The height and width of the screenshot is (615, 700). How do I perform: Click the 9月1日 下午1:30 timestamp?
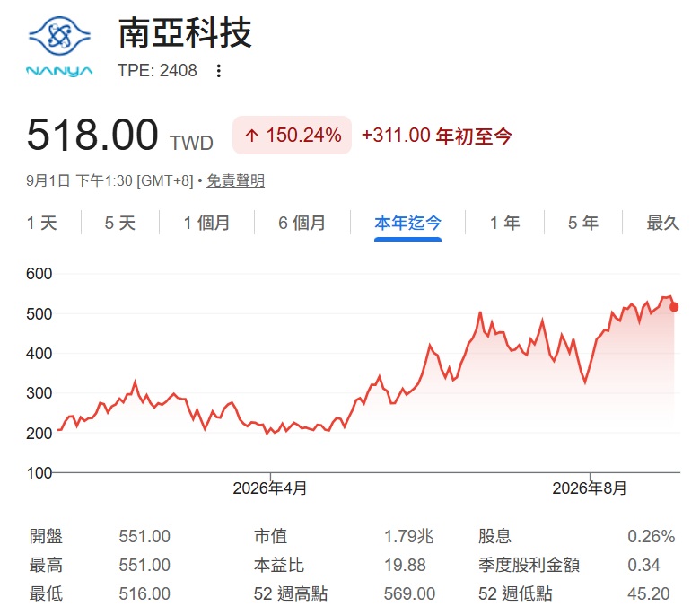tap(109, 180)
